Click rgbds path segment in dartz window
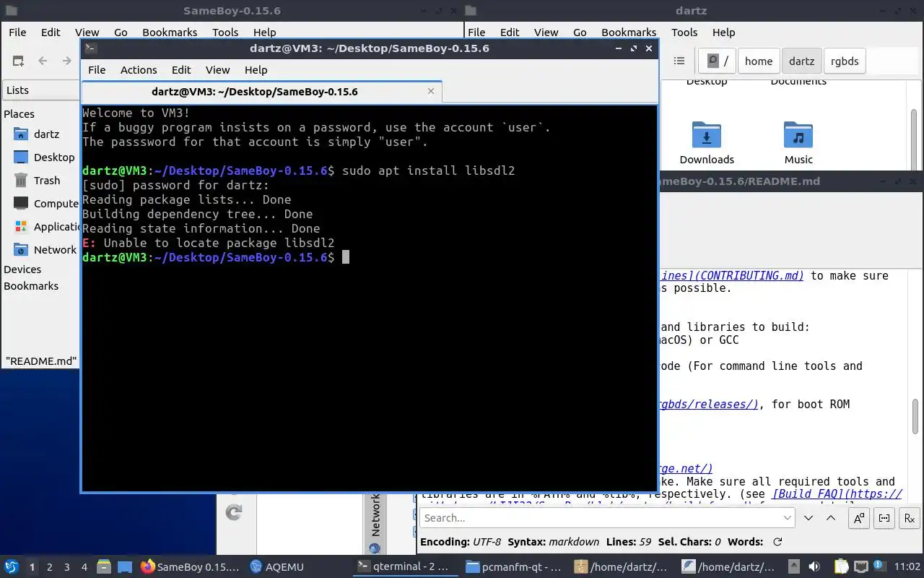This screenshot has width=924, height=578. (845, 61)
